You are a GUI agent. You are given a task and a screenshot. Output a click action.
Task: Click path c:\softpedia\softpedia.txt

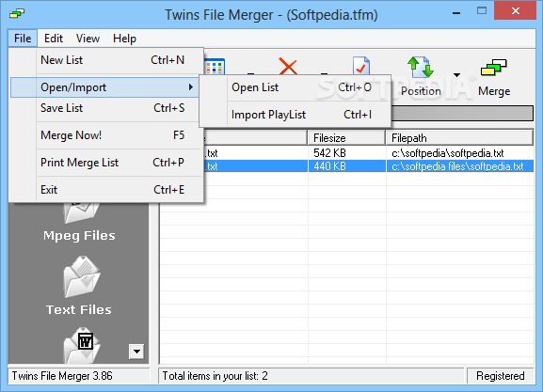click(x=447, y=153)
